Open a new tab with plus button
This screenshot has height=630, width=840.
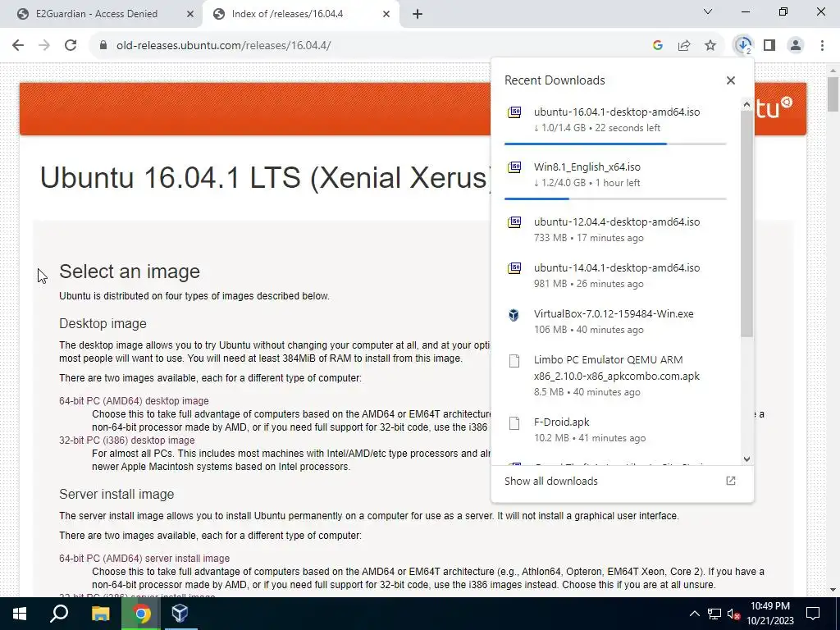click(418, 14)
